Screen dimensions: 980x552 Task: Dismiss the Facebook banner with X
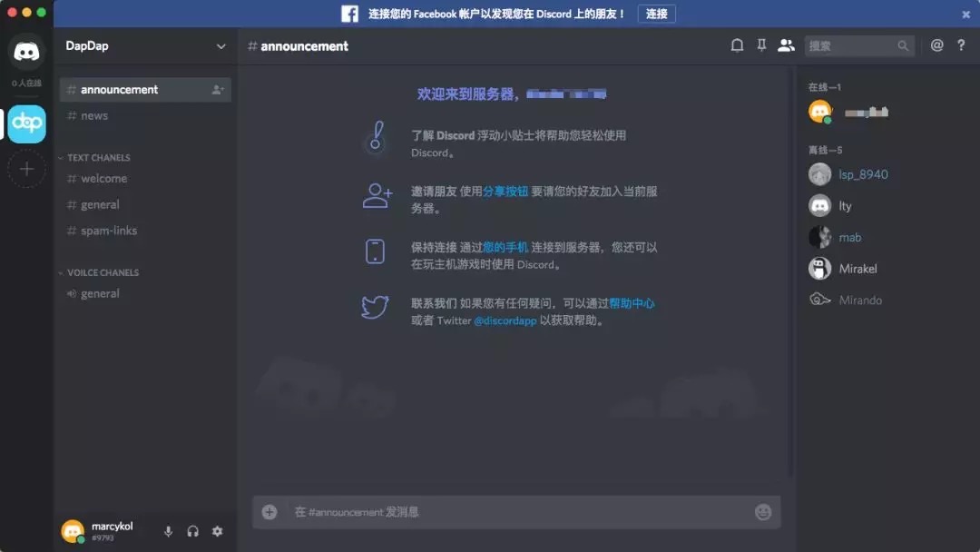pos(965,15)
